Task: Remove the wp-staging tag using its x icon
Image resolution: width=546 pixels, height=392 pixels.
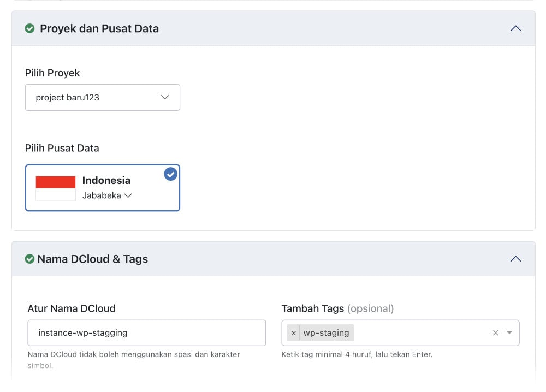Action: [x=294, y=332]
